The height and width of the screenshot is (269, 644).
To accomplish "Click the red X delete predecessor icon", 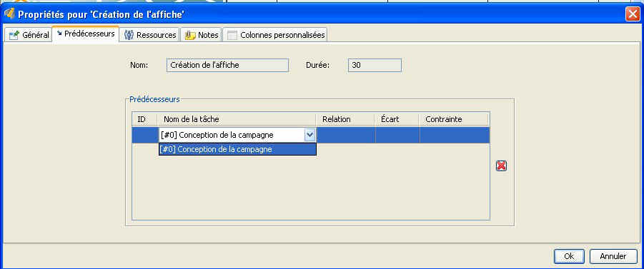I will point(501,166).
